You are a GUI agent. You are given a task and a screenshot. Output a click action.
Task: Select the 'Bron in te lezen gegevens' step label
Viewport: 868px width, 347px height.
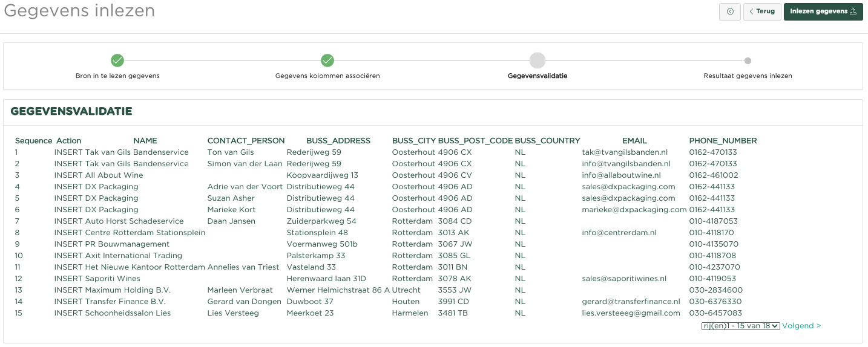point(117,76)
